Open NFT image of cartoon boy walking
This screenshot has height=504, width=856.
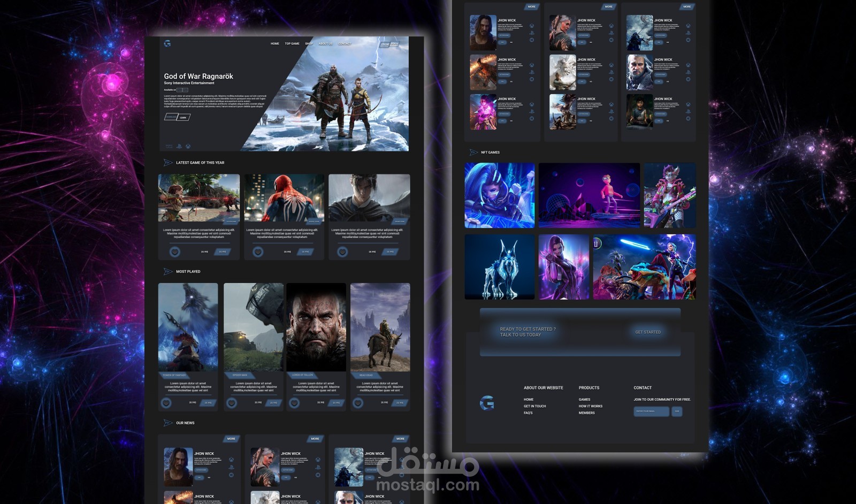[589, 196]
